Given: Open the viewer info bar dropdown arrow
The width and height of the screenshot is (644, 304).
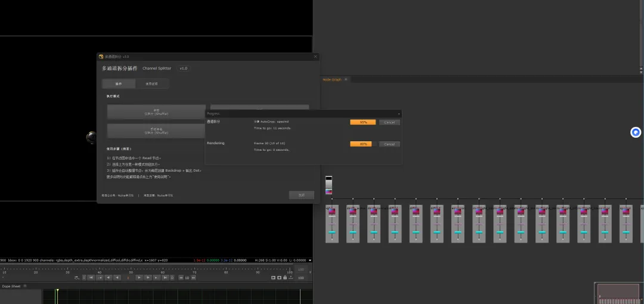Looking at the screenshot, I should tap(310, 260).
